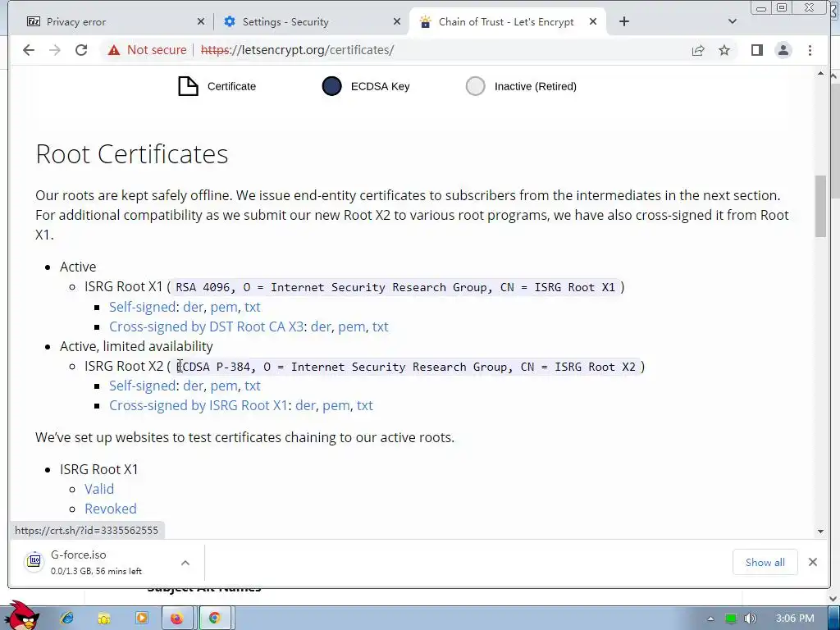Open a new tab with plus button

click(x=624, y=21)
